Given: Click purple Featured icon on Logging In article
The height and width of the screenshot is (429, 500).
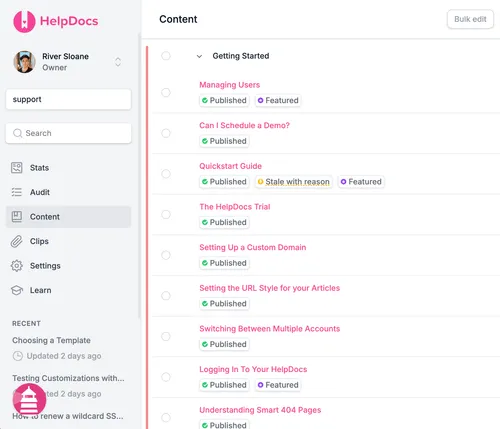Looking at the screenshot, I should tap(260, 385).
